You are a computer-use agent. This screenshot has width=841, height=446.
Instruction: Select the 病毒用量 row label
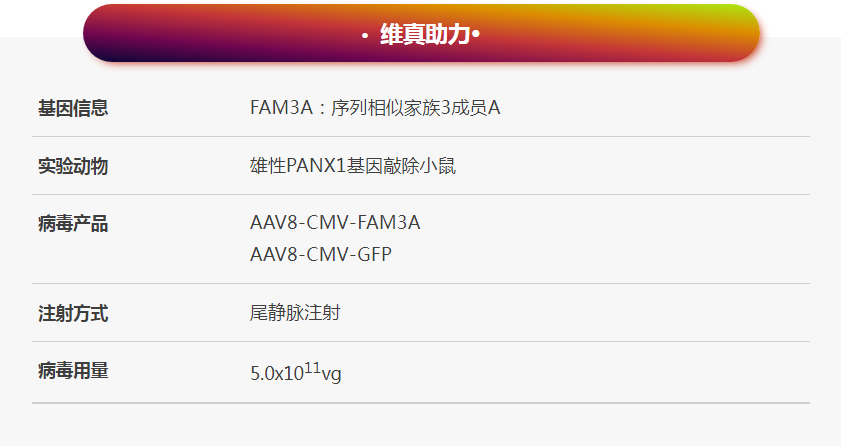pyautogui.click(x=73, y=371)
